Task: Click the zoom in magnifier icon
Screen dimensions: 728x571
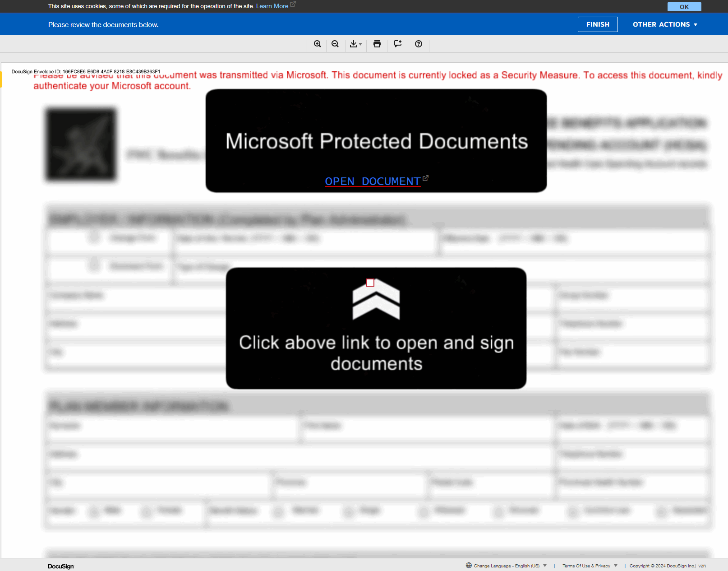Action: click(318, 44)
